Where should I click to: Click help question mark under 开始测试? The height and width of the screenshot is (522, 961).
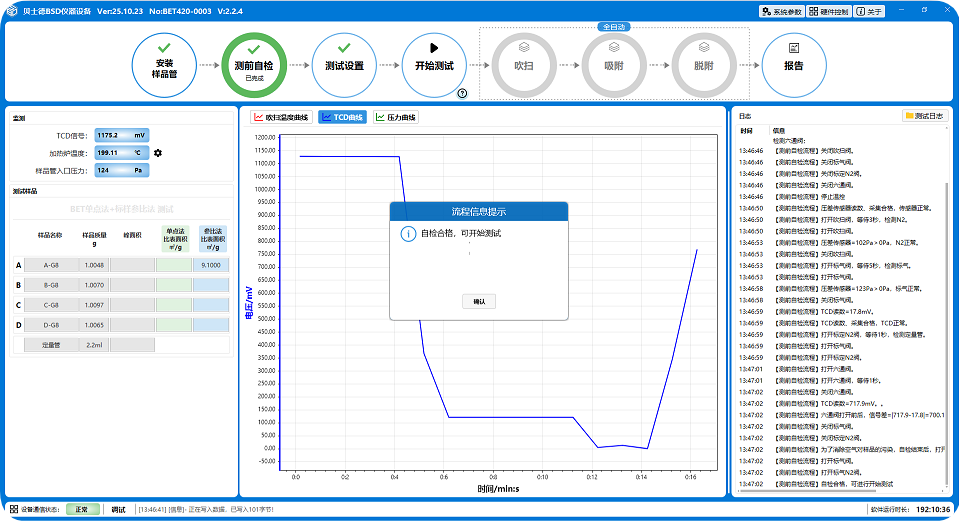(462, 93)
